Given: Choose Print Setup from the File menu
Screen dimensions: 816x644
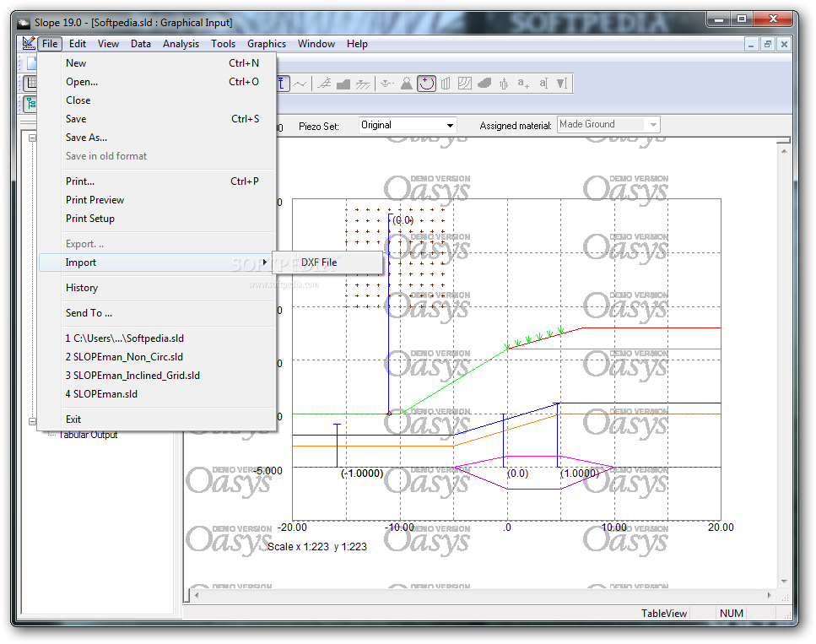Looking at the screenshot, I should pos(157,219).
